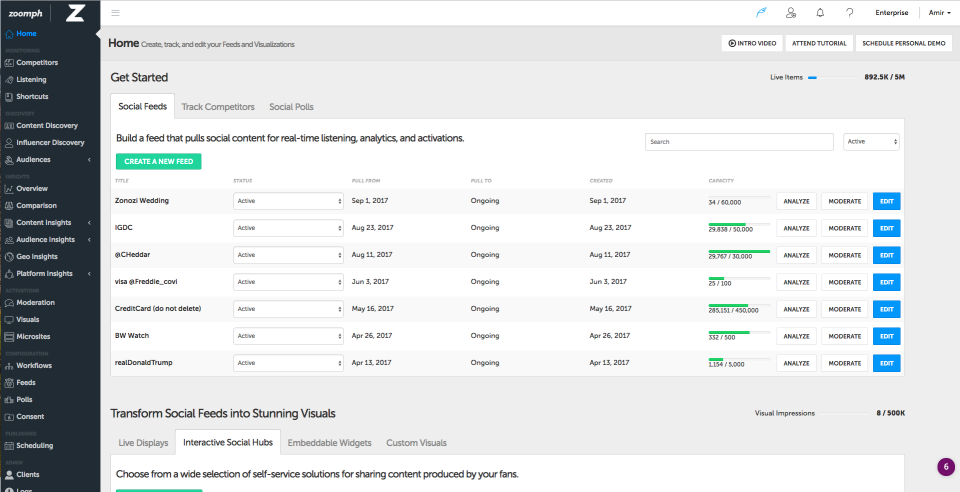The width and height of the screenshot is (960, 492).
Task: Change status dropdown for @CHeddar feed
Action: click(288, 255)
